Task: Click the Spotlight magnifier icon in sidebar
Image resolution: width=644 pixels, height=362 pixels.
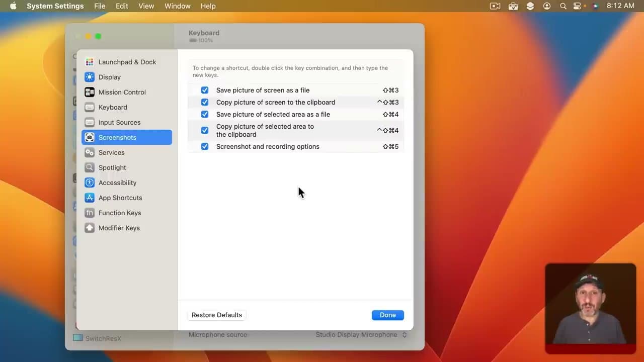Action: click(90, 167)
